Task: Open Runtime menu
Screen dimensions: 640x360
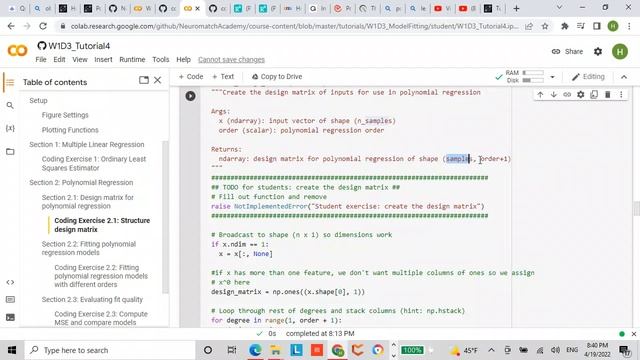Action: point(132,60)
